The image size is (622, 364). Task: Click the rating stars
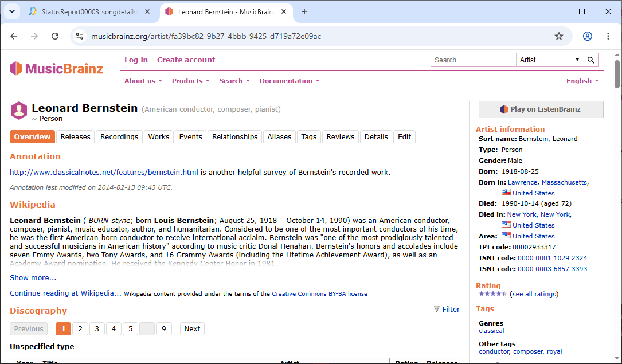coord(492,294)
